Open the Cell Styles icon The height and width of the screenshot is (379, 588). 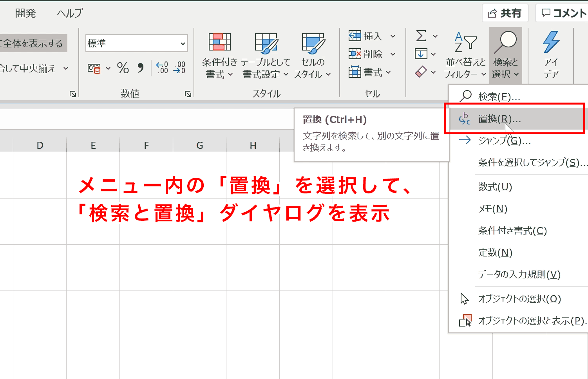coord(313,43)
